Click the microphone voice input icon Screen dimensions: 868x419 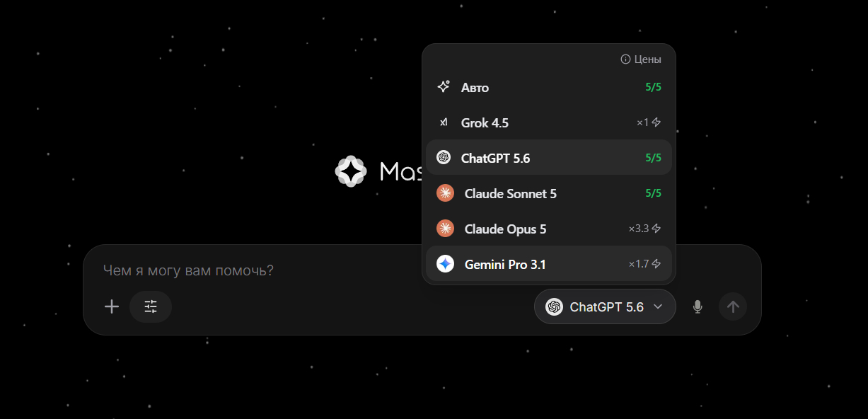click(x=698, y=306)
